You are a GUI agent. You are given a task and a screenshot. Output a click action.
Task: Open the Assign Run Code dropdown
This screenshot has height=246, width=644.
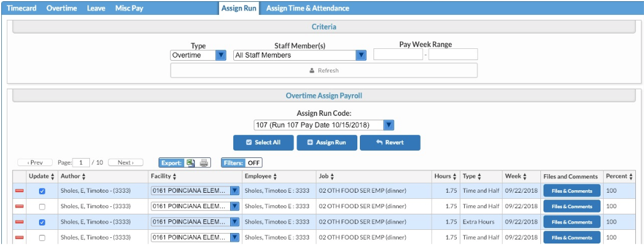(324, 125)
